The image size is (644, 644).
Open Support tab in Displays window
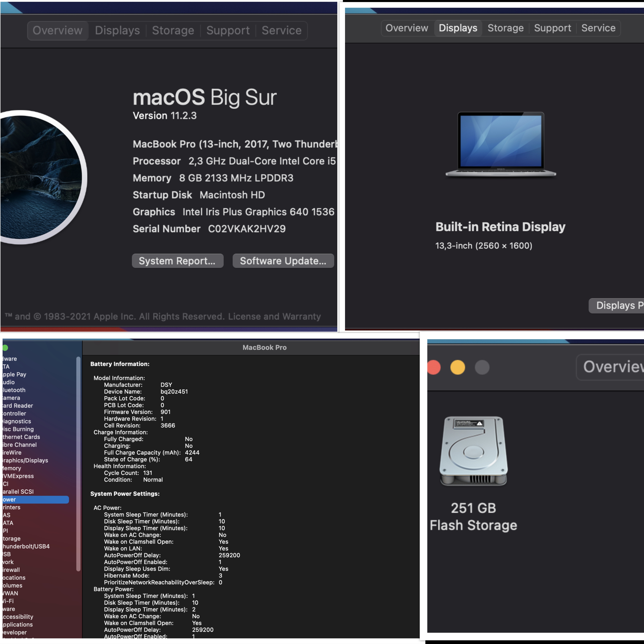[x=552, y=28]
